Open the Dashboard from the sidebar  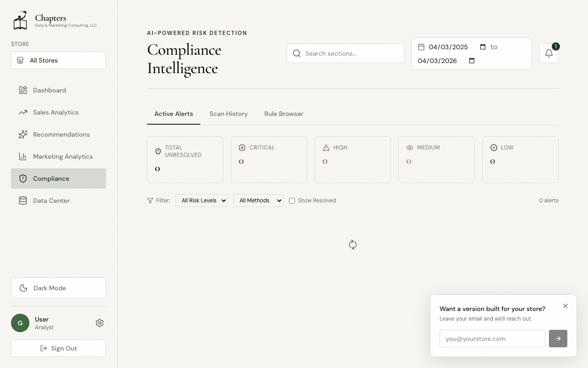49,90
